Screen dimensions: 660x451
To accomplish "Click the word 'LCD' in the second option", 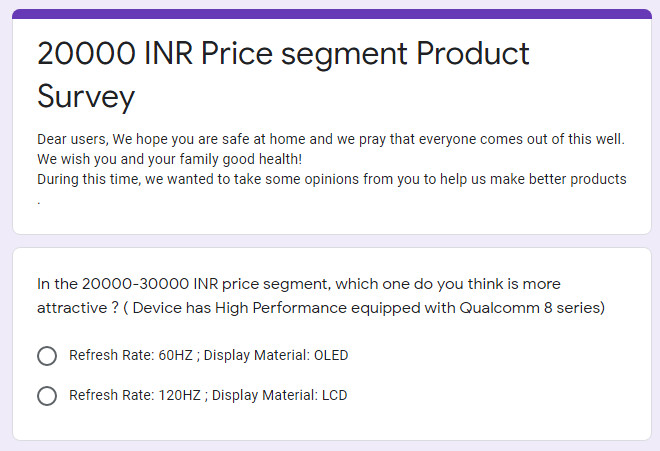I will (335, 395).
